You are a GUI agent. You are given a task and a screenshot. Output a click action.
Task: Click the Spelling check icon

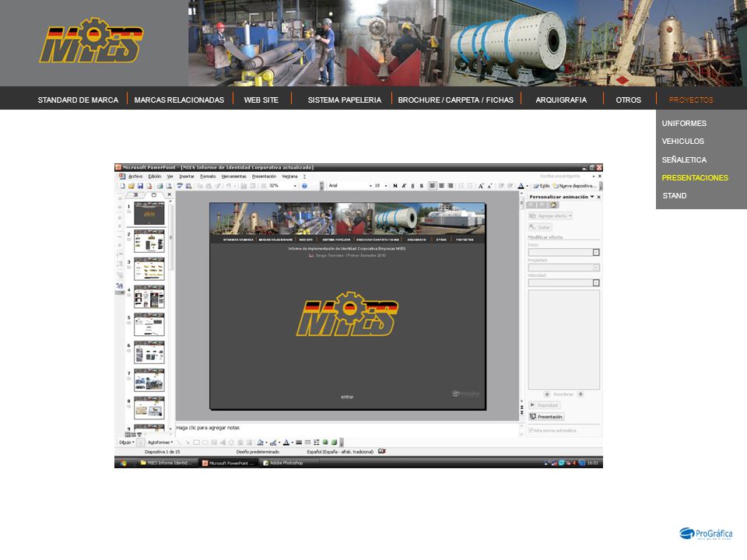click(x=180, y=186)
